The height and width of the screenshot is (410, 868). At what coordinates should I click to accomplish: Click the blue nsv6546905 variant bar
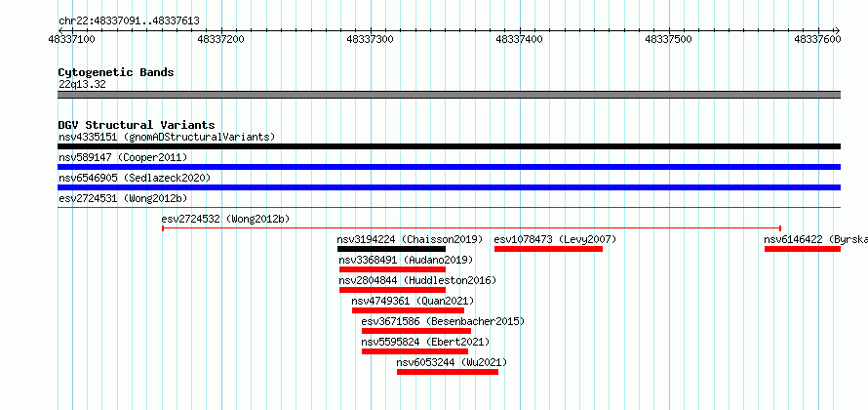449,187
